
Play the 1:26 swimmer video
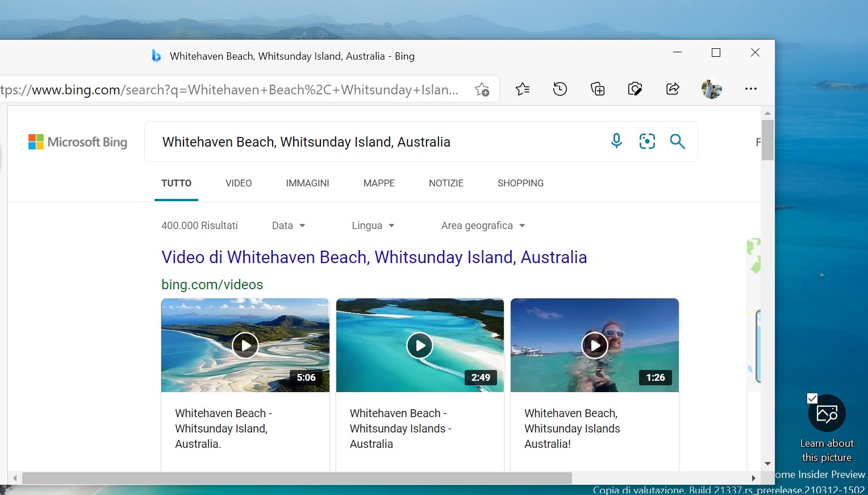[595, 345]
